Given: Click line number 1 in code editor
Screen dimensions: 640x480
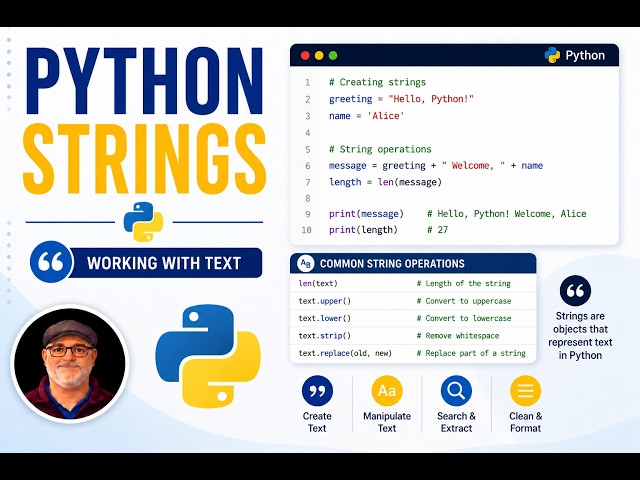Looking at the screenshot, I should point(307,83).
